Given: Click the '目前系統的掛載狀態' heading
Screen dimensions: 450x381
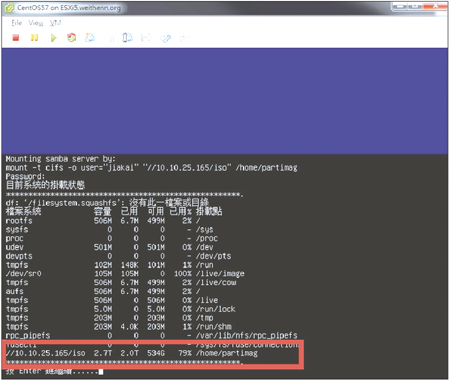Looking at the screenshot, I should 45,185.
